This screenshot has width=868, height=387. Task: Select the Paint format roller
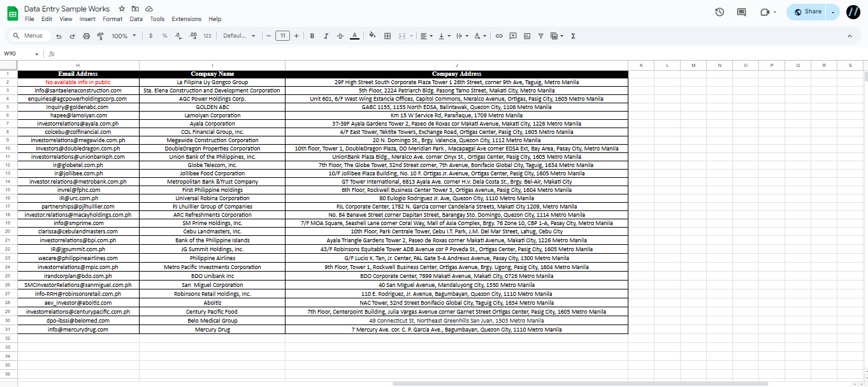pyautogui.click(x=100, y=36)
